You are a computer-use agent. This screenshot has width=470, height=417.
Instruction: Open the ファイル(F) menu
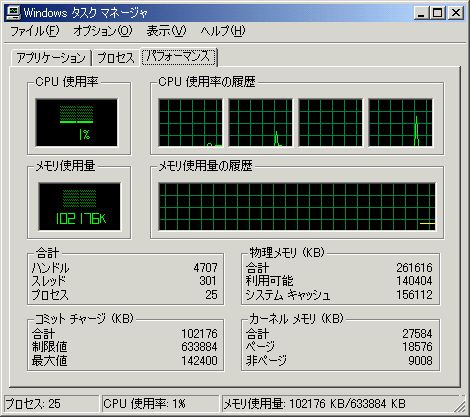(x=35, y=31)
